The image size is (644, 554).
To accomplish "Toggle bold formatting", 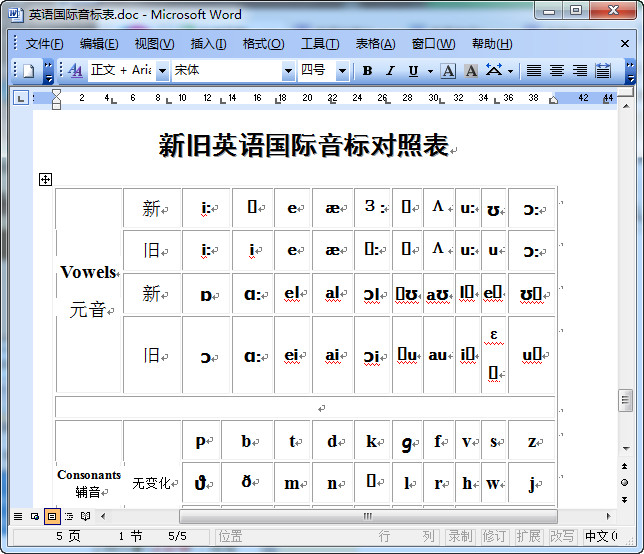I will point(367,71).
